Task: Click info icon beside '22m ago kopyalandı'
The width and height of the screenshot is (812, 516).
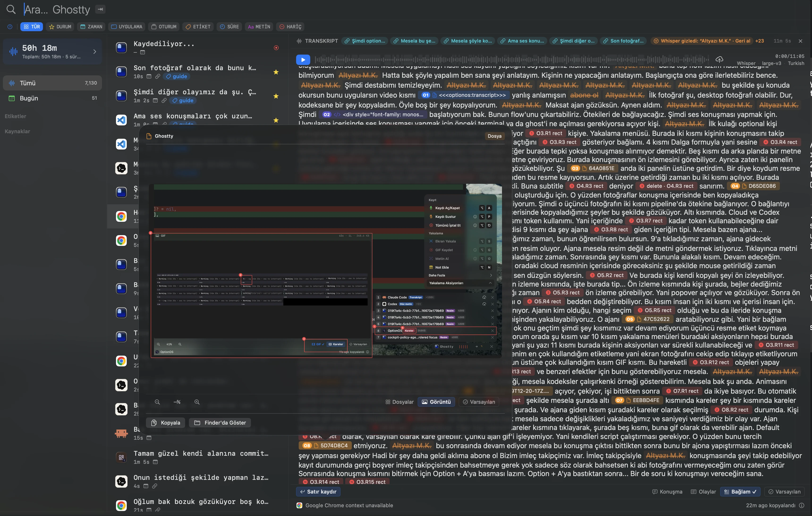Action: point(802,505)
